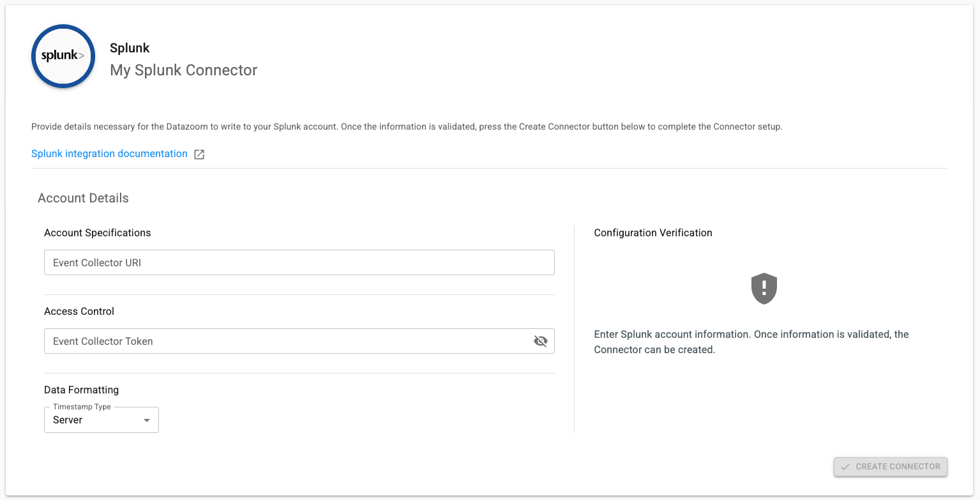Click the Splunk logo icon

63,56
